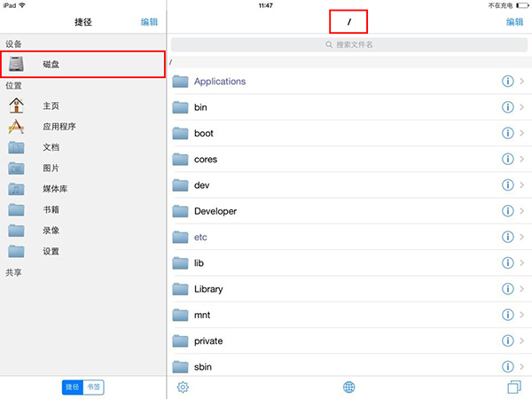Show info for the sbin folder
Image resolution: width=532 pixels, height=399 pixels.
pyautogui.click(x=507, y=367)
